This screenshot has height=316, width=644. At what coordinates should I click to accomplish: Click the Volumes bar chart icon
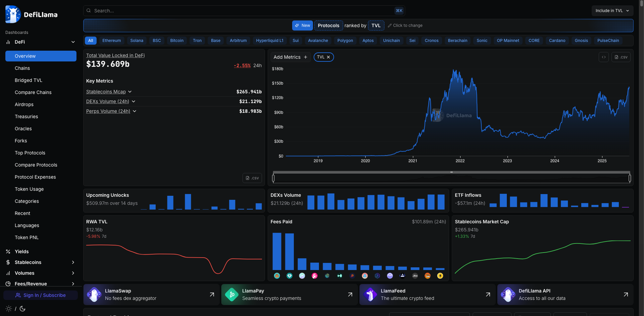8,273
